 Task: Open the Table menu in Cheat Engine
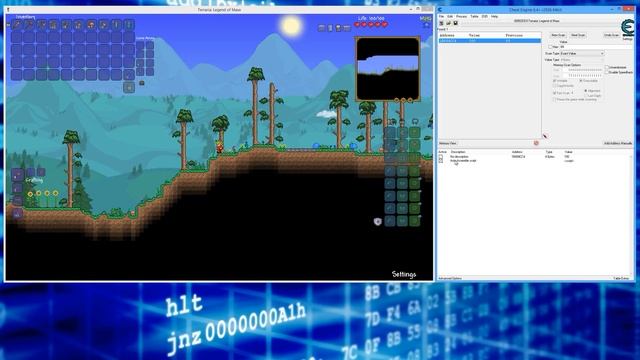coord(474,16)
